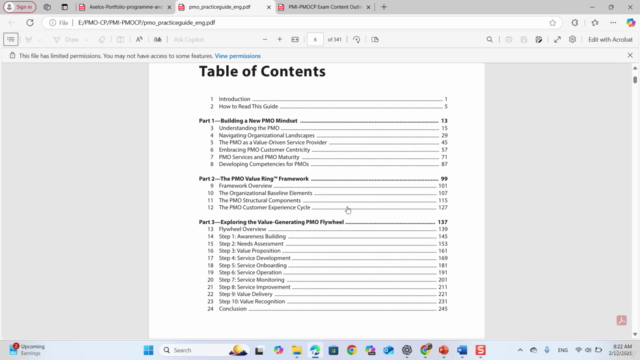Toggle the page view layout icon
Screen dimensions: 640x360
tap(375, 40)
